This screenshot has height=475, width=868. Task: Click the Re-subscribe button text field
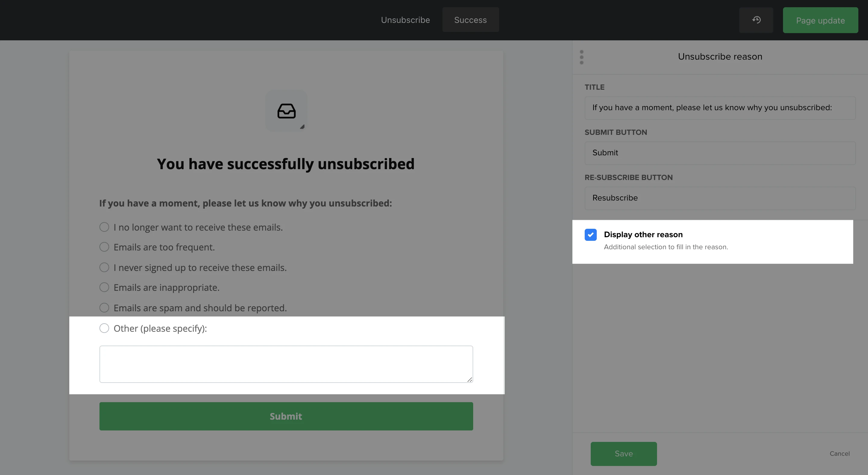tap(720, 198)
